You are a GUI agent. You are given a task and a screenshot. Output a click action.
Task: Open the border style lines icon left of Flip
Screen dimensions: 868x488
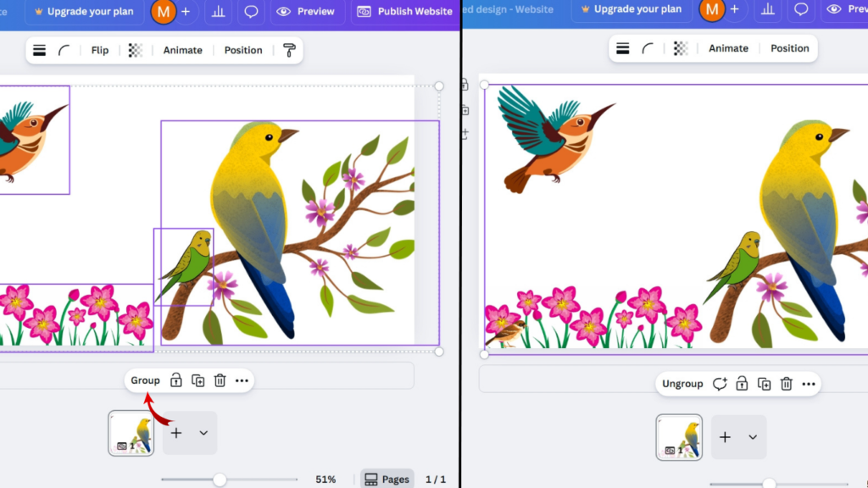pyautogui.click(x=39, y=50)
